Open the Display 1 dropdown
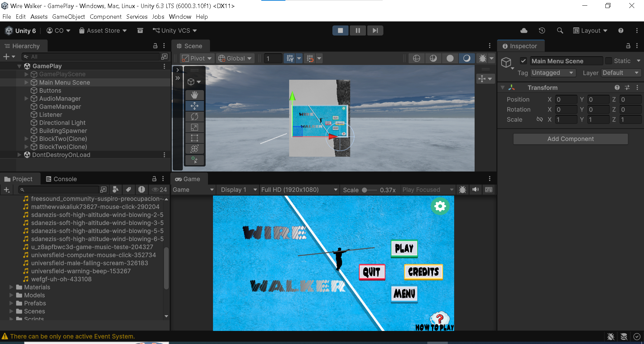 (x=238, y=190)
